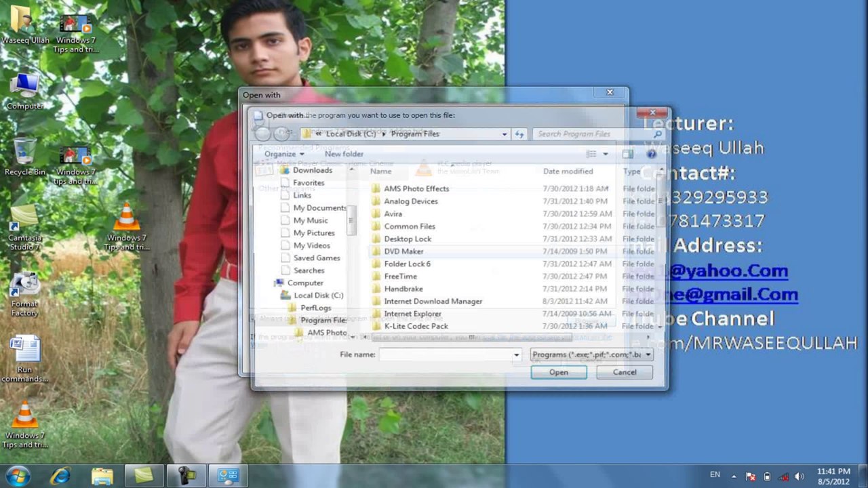Select the Internet Explorer folder name
The height and width of the screenshot is (488, 868).
[x=412, y=314]
